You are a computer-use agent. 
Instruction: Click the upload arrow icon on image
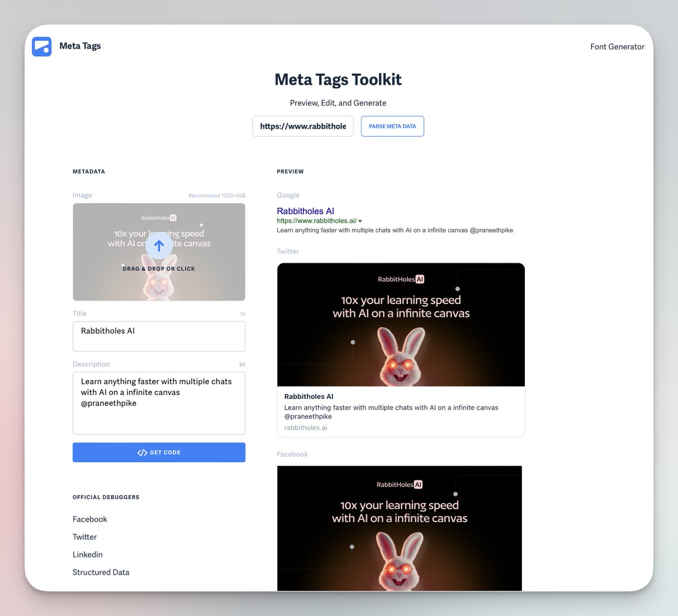point(159,246)
